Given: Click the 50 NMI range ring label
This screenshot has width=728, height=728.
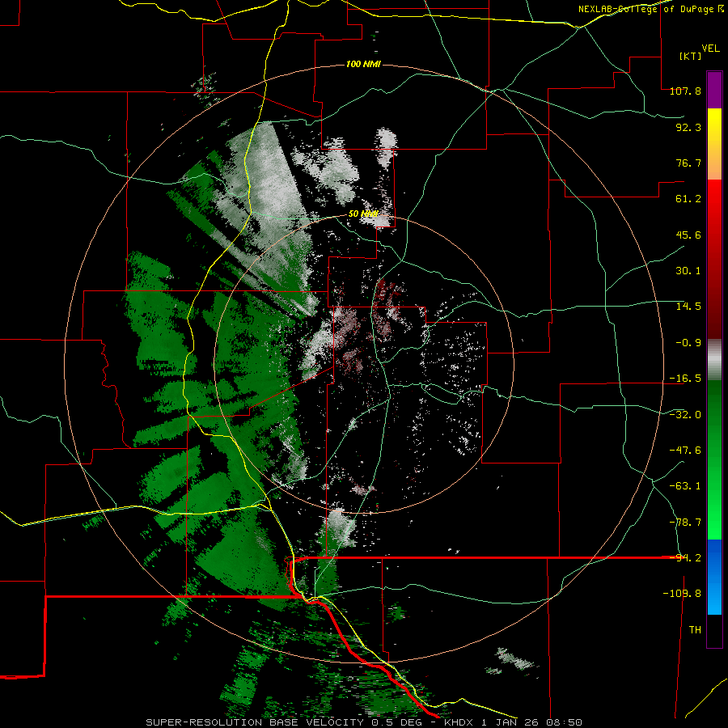Looking at the screenshot, I should [363, 214].
